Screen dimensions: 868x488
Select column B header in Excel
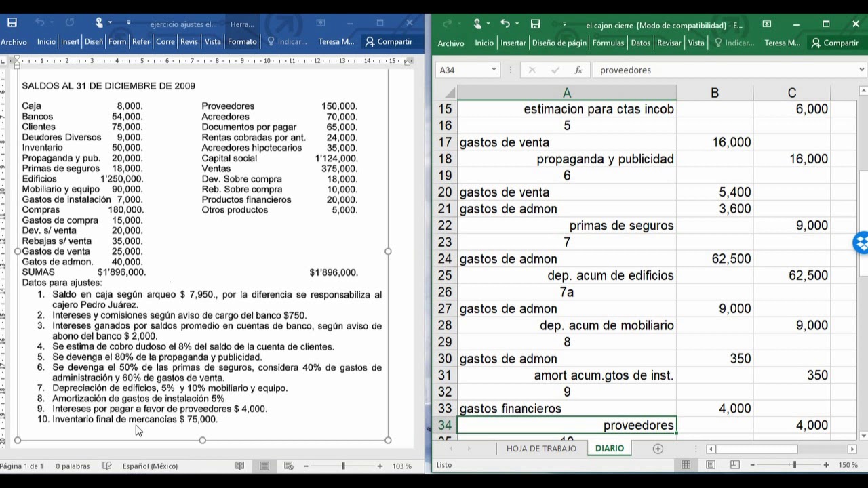pyautogui.click(x=715, y=93)
